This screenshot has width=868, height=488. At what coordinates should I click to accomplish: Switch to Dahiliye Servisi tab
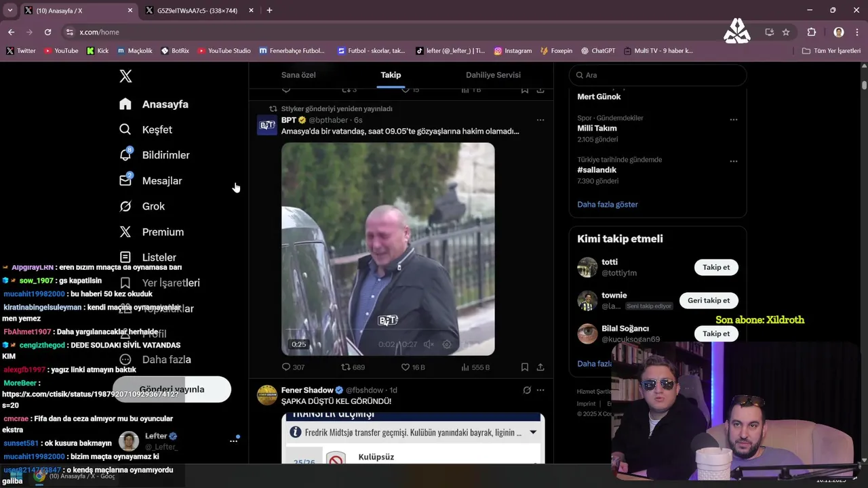pos(493,75)
